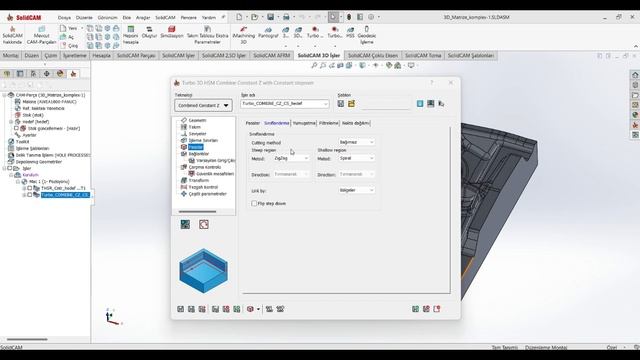Click the red circular preview icon above thumbnail

coord(204,224)
